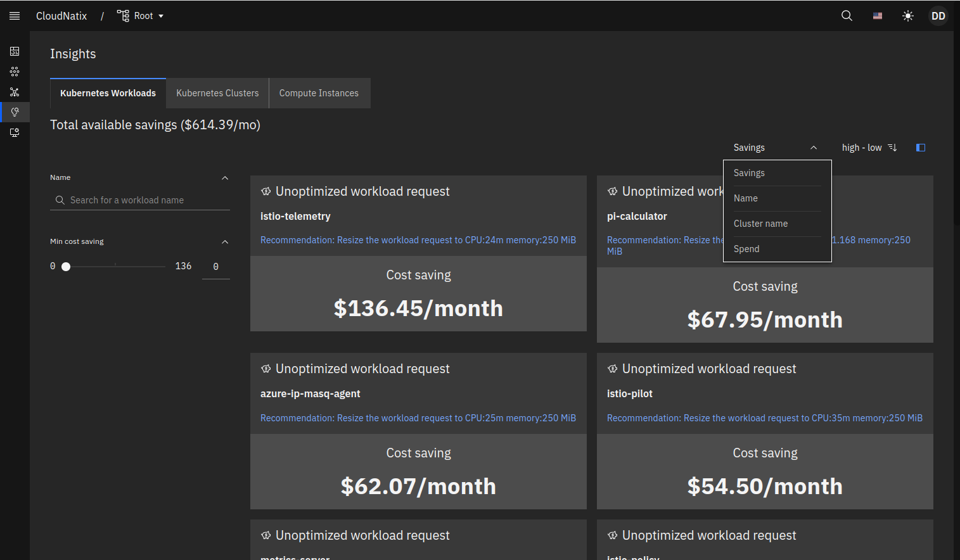Toggle sort order high - low
960x560 pixels.
(x=869, y=148)
